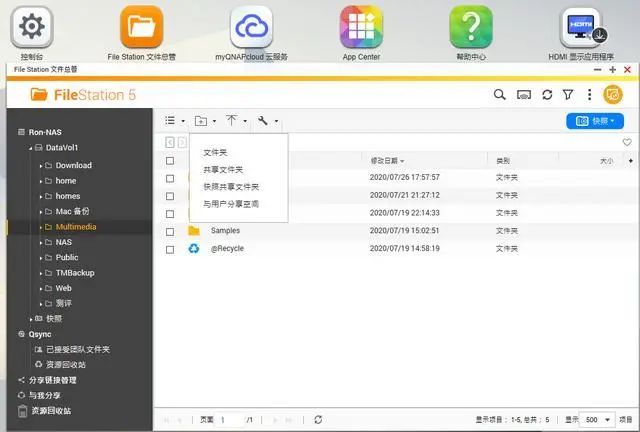Check the box for the 22:14:33 row
This screenshot has height=432, width=640.
(x=170, y=214)
